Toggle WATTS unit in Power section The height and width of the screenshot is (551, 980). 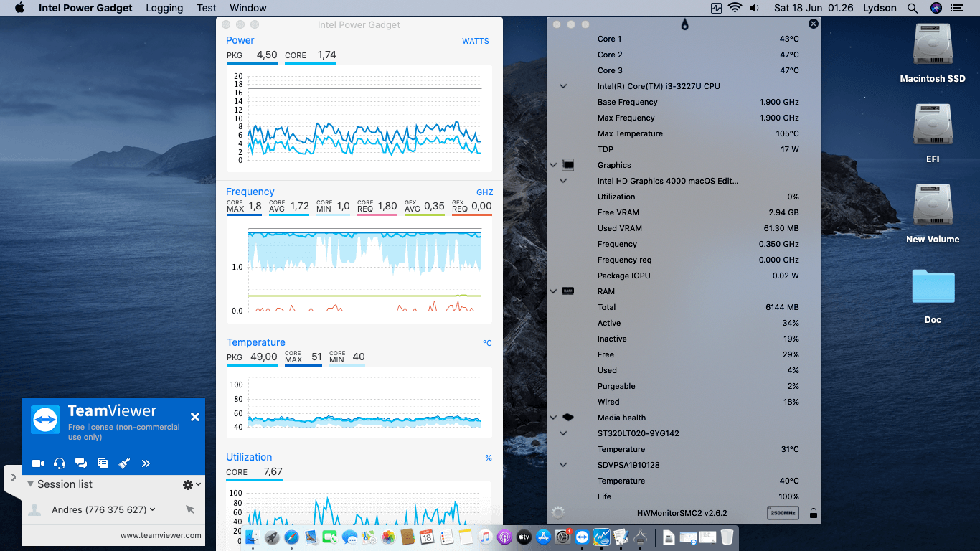[x=475, y=41]
